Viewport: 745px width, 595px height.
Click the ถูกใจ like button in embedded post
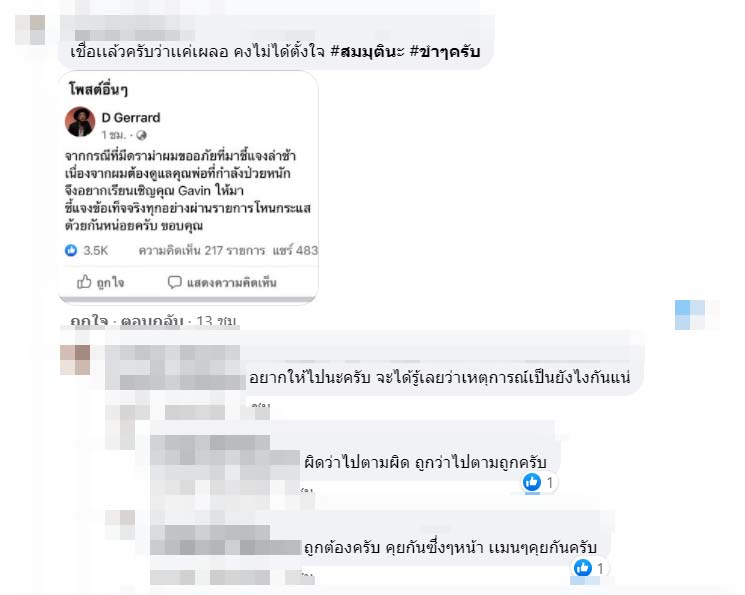[x=100, y=282]
